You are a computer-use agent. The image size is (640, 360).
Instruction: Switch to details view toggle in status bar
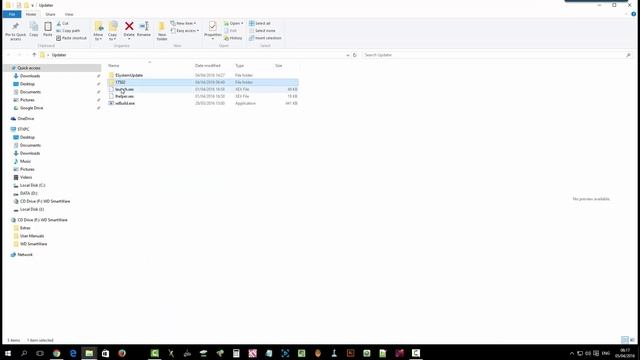pyautogui.click(x=624, y=340)
